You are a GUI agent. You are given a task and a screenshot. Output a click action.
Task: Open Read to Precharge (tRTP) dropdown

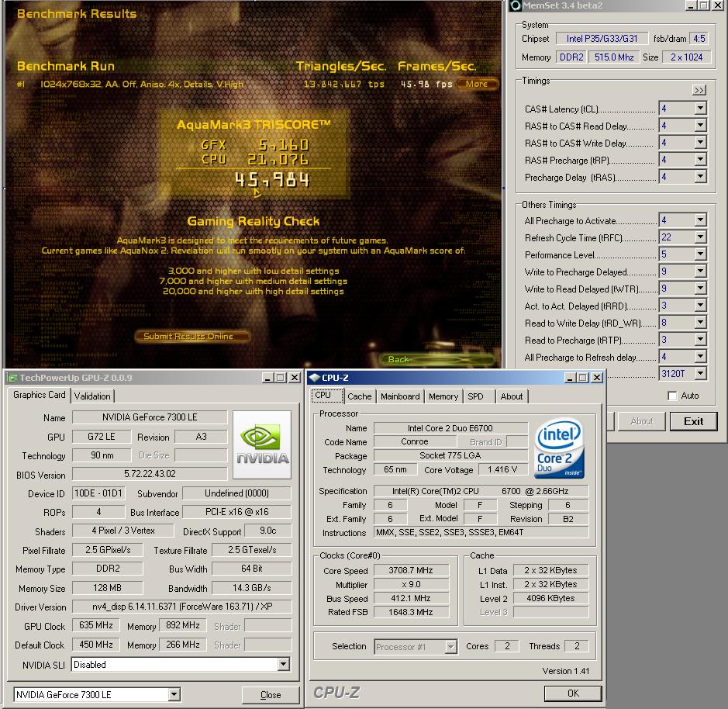701,340
